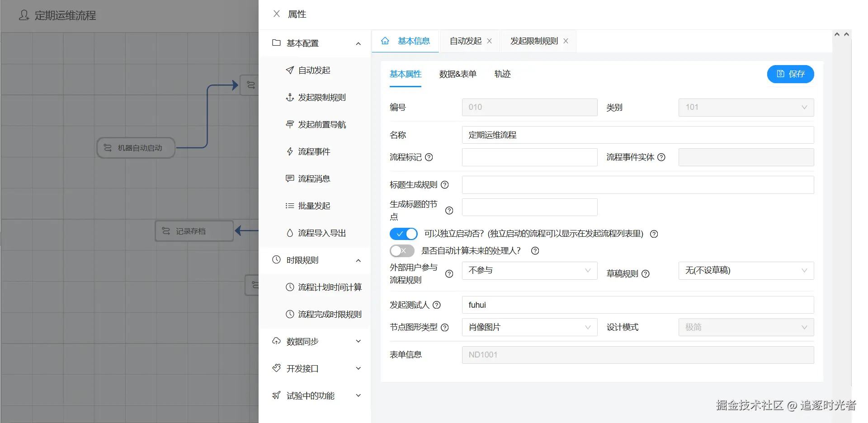
Task: Open the 轨迹 tab
Action: (502, 74)
